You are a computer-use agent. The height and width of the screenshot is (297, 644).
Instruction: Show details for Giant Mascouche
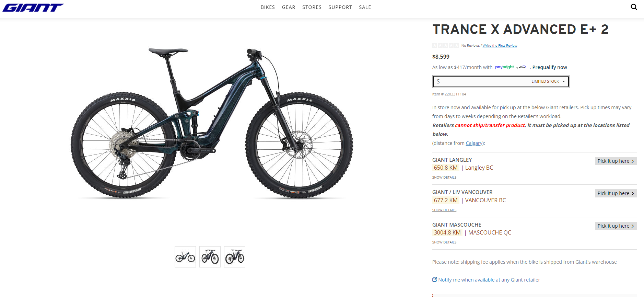[444, 242]
